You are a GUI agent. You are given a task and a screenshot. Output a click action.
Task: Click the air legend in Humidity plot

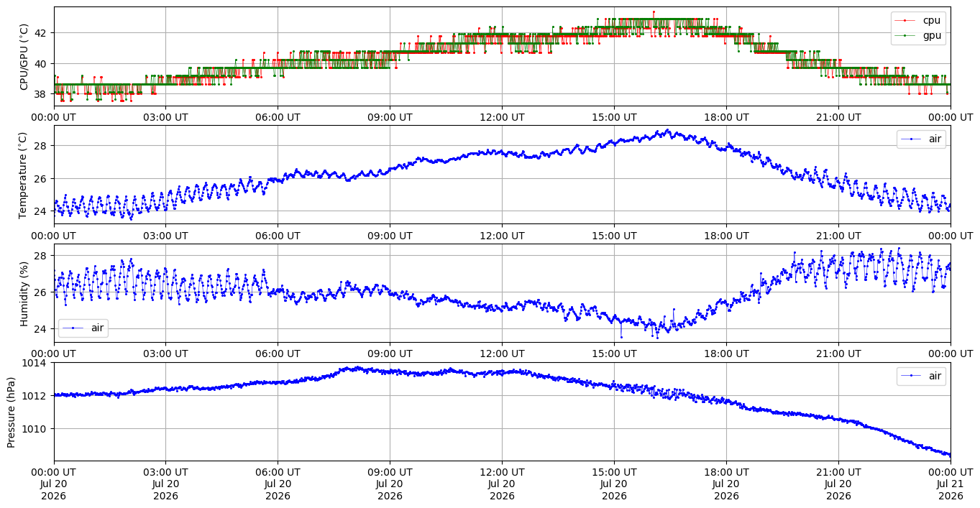pyautogui.click(x=83, y=328)
